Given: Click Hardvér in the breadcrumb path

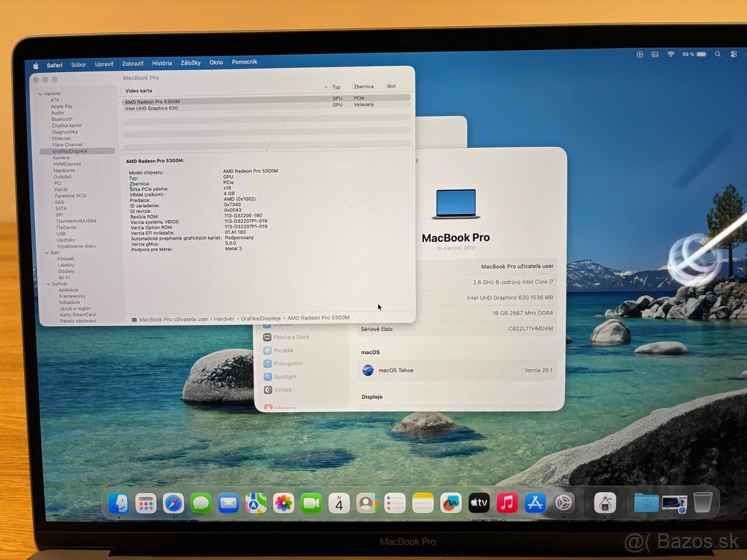Looking at the screenshot, I should tap(224, 318).
